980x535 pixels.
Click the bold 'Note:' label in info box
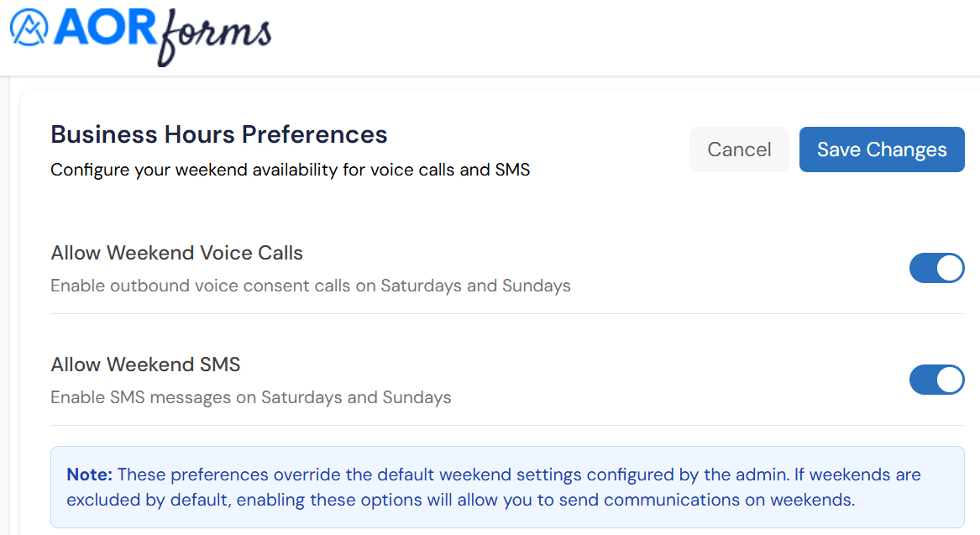tap(89, 475)
